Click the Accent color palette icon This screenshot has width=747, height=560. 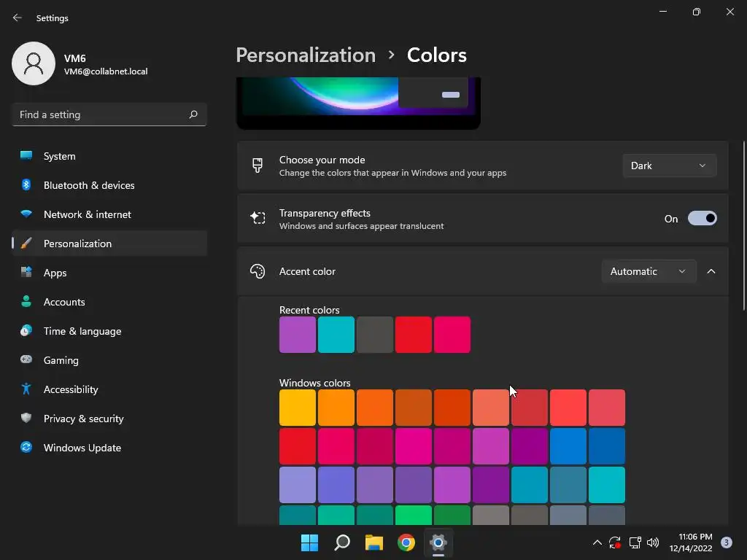pos(258,271)
